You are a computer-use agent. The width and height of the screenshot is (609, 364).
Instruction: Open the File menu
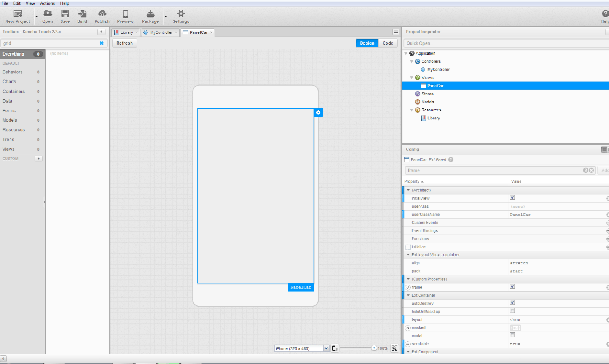coord(5,3)
